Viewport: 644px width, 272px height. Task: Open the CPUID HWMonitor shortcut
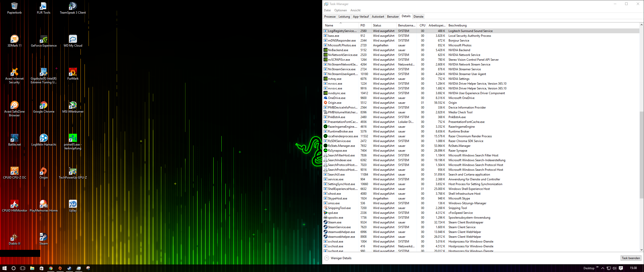[15, 205]
